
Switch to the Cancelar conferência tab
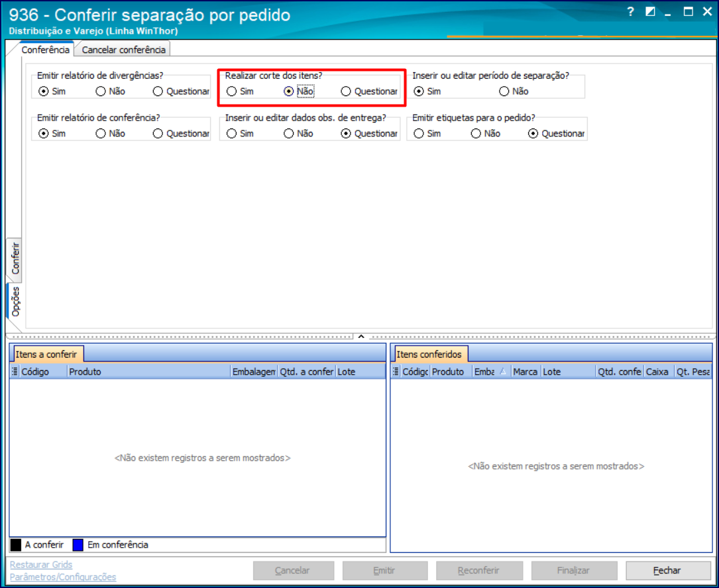123,50
